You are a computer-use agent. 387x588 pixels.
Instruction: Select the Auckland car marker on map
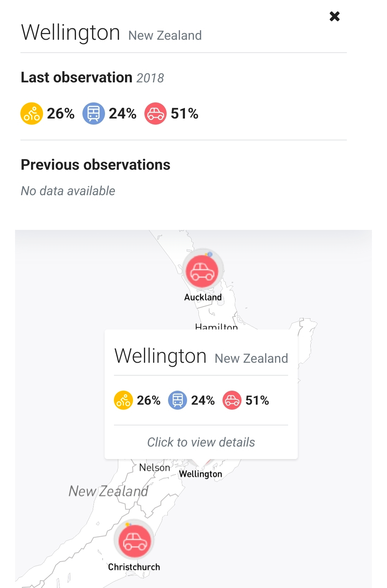(202, 271)
